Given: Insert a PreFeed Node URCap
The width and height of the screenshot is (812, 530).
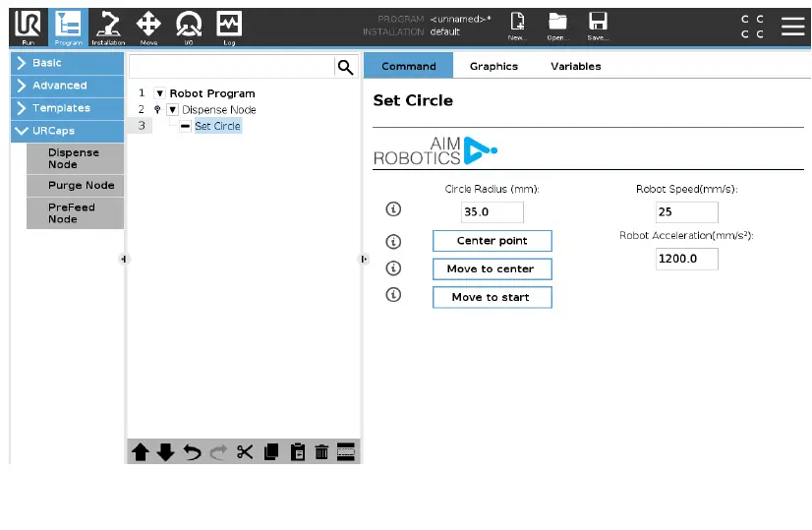Looking at the screenshot, I should 76,213.
